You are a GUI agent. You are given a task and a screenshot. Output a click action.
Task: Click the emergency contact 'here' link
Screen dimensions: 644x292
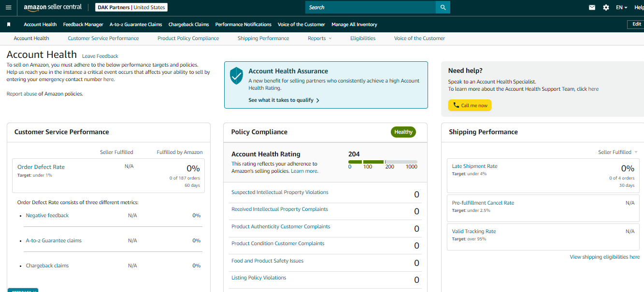tap(108, 79)
